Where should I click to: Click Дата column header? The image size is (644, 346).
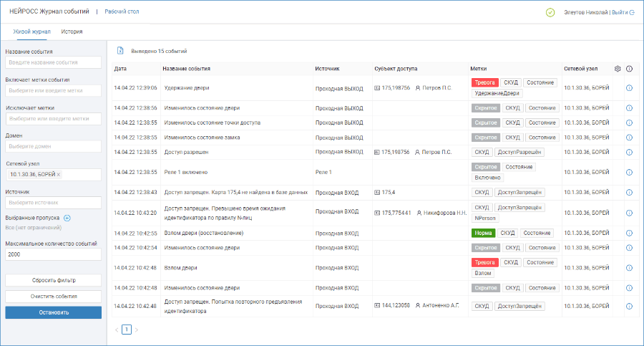(120, 69)
